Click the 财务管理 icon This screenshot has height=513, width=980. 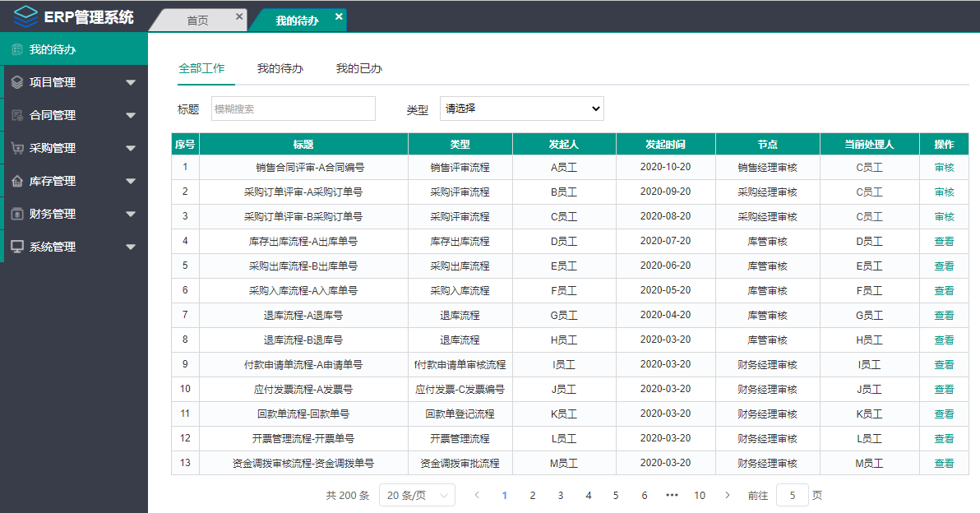(17, 214)
